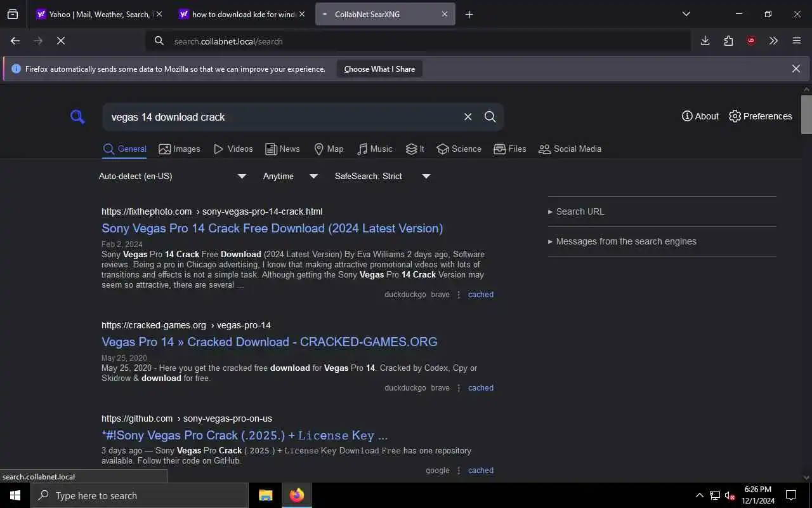Click the search box with vegas 14 query
Image resolution: width=812 pixels, height=508 pixels.
[282, 117]
